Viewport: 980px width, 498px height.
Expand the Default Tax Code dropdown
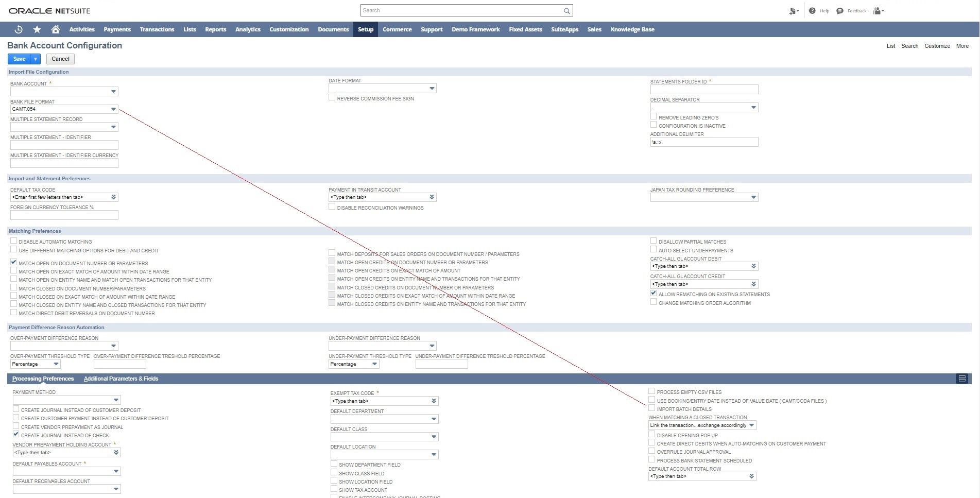pyautogui.click(x=114, y=197)
